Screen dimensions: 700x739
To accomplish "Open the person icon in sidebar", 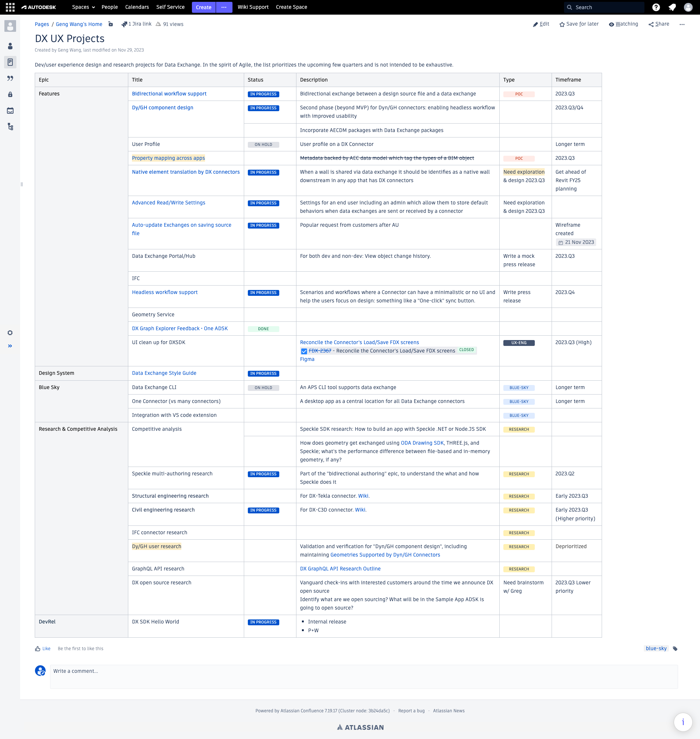I will (x=10, y=46).
